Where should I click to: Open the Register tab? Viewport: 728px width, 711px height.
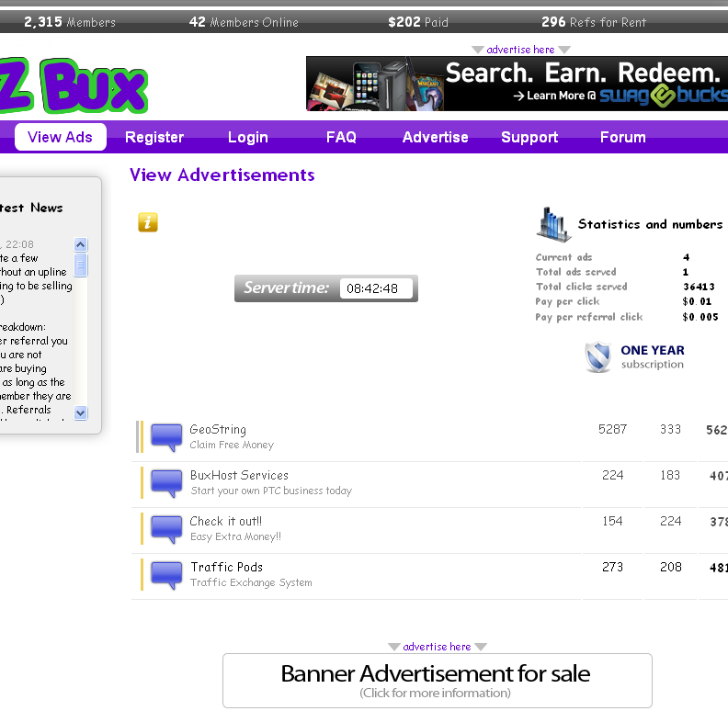click(x=154, y=138)
